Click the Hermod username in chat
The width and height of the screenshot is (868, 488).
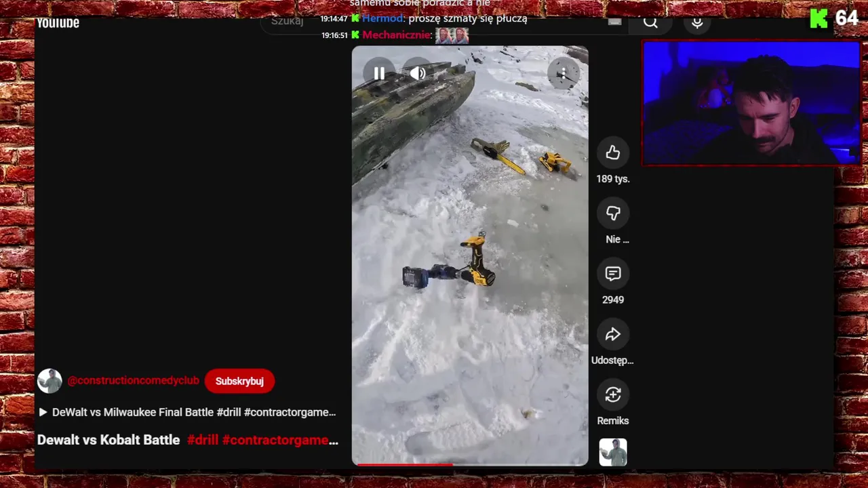pyautogui.click(x=382, y=18)
